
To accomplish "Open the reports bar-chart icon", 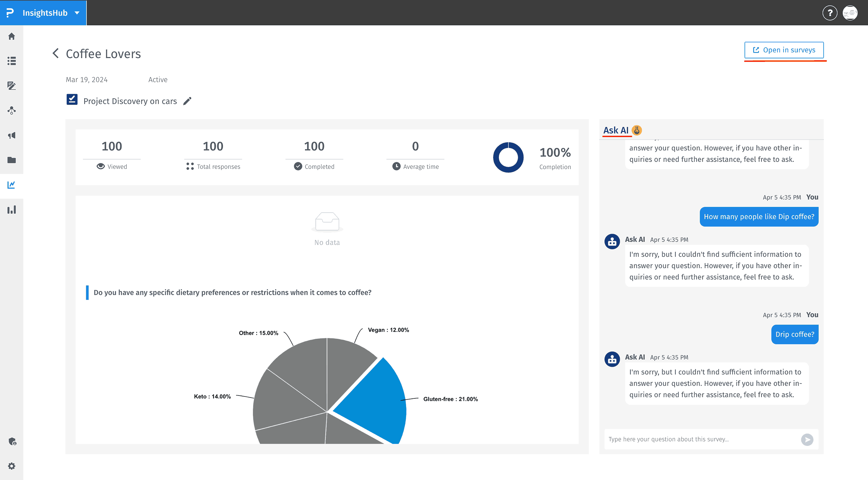I will pyautogui.click(x=11, y=209).
